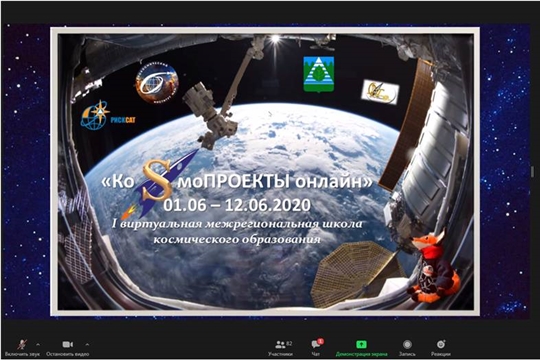Screen dimensions: 540x360
Task: Click the date text 01.06 – 12.06.2020
Action: point(237,205)
